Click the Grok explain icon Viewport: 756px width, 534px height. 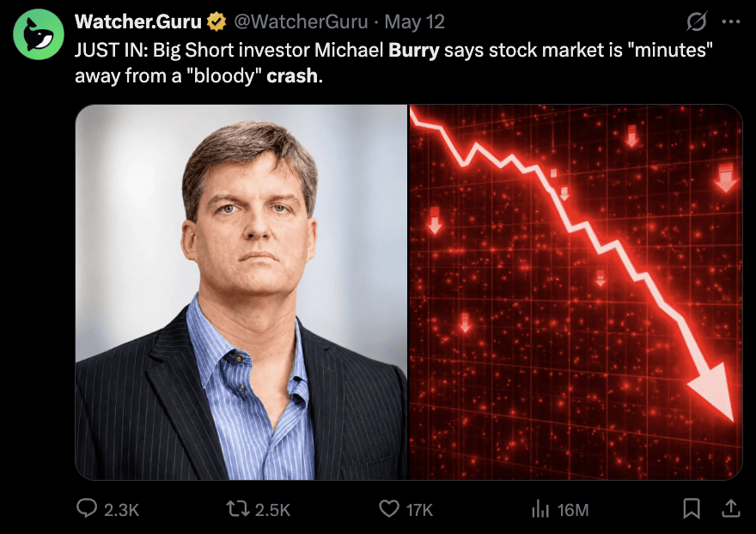pyautogui.click(x=697, y=21)
